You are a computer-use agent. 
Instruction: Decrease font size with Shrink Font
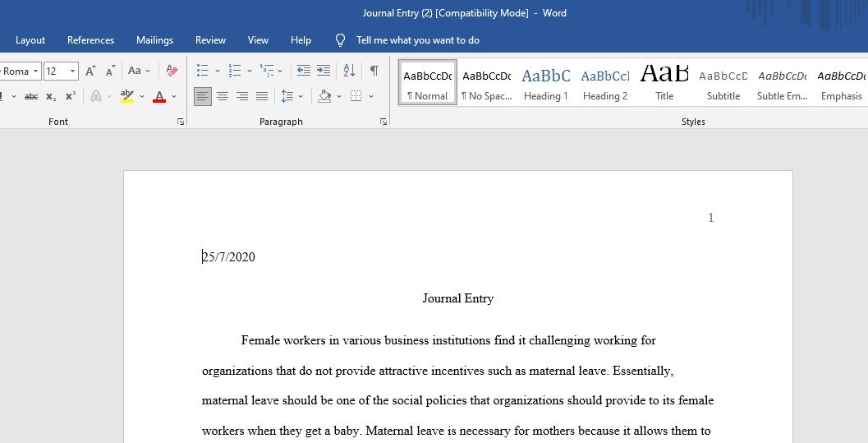coord(110,71)
